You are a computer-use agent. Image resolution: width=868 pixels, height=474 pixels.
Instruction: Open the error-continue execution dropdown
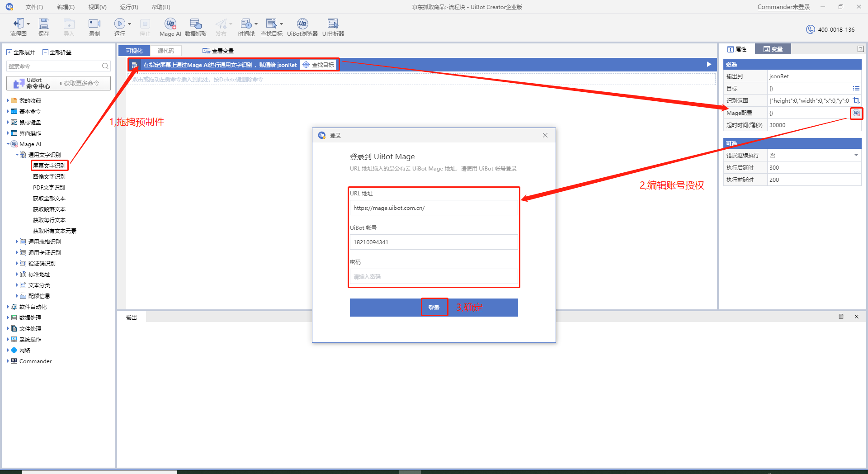[856, 155]
